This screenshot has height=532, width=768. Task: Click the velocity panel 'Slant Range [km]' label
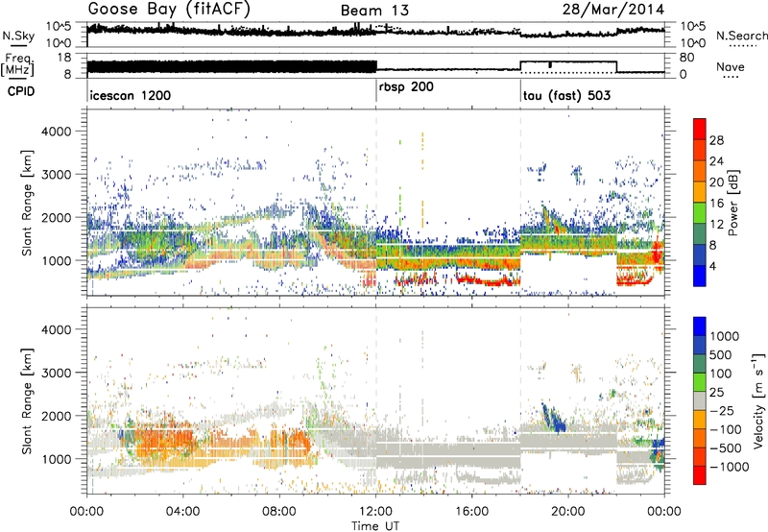click(x=27, y=400)
